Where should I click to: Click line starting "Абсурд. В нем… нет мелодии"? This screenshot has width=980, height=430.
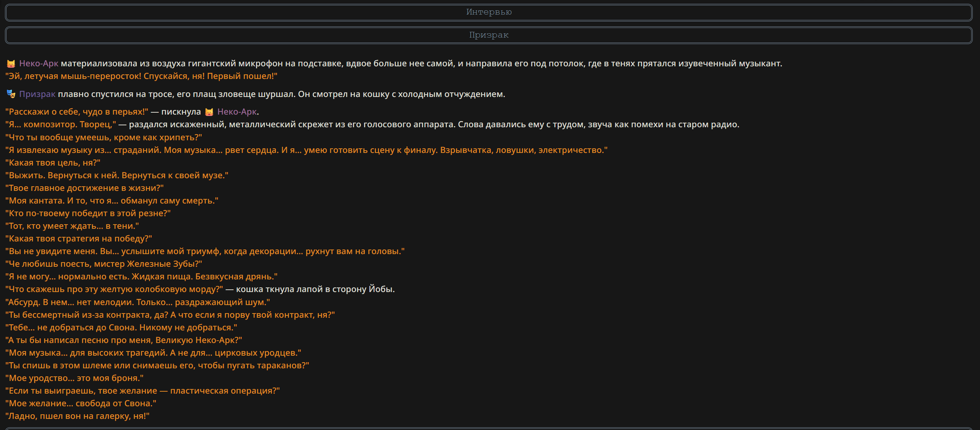tap(138, 302)
